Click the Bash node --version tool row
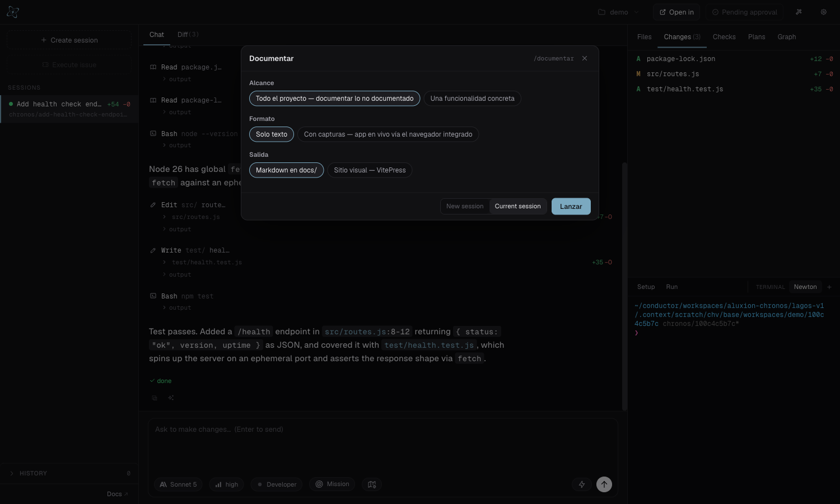 pyautogui.click(x=194, y=134)
